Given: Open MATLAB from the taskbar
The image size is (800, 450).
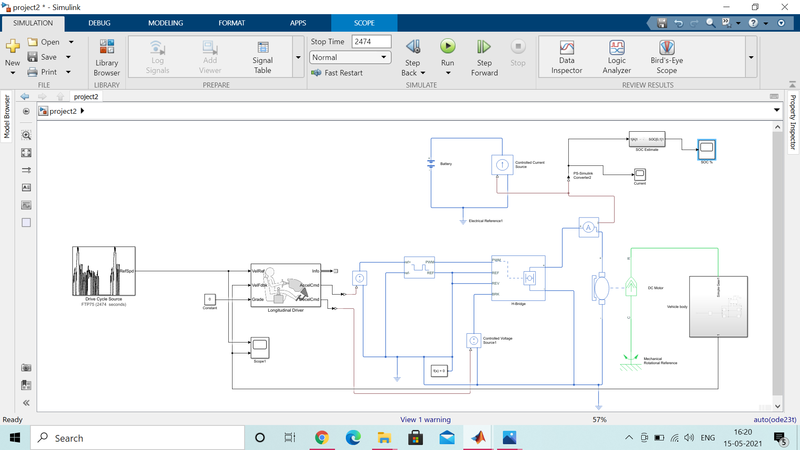Looking at the screenshot, I should tap(478, 438).
